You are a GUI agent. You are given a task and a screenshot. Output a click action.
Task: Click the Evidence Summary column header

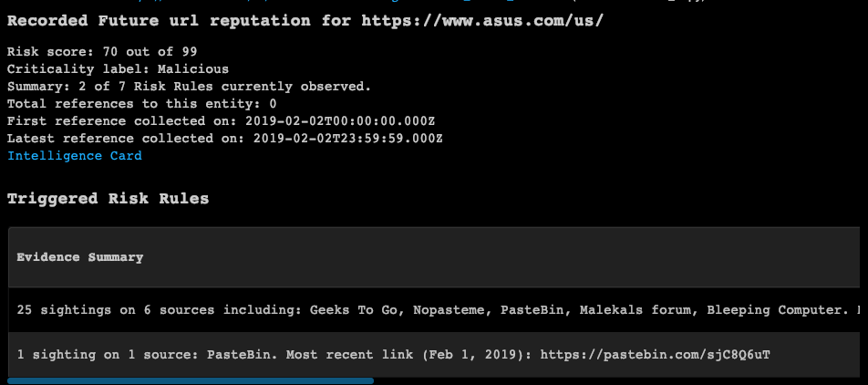79,257
